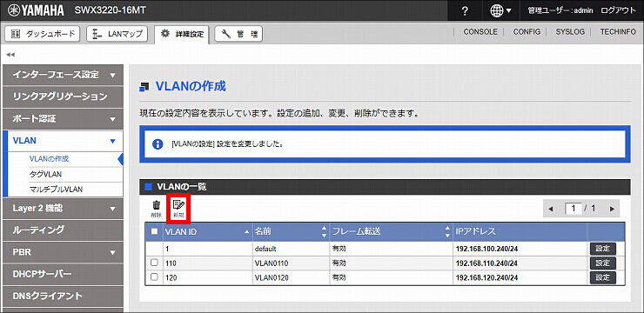Click IP address 192.168.110.240/24
This screenshot has height=313, width=644.
tap(486, 263)
